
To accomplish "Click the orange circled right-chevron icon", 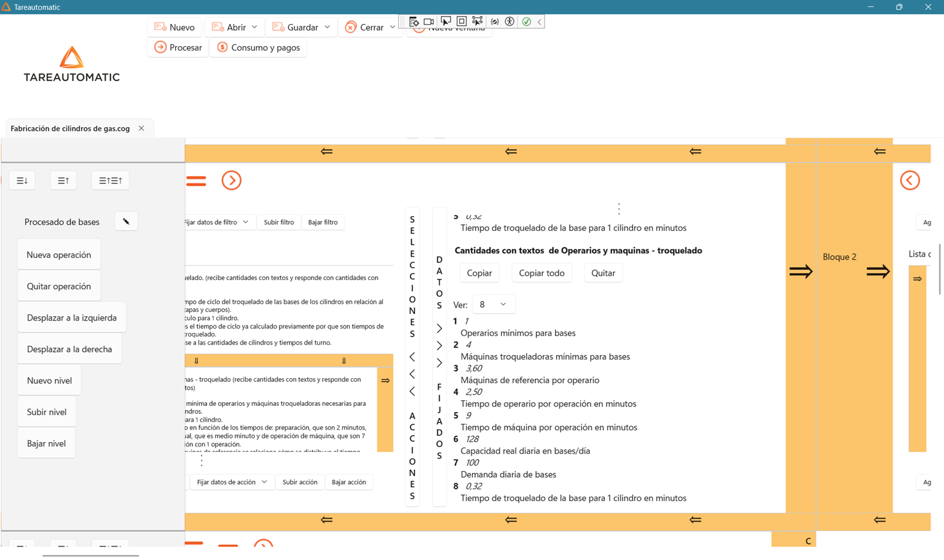I will (232, 181).
